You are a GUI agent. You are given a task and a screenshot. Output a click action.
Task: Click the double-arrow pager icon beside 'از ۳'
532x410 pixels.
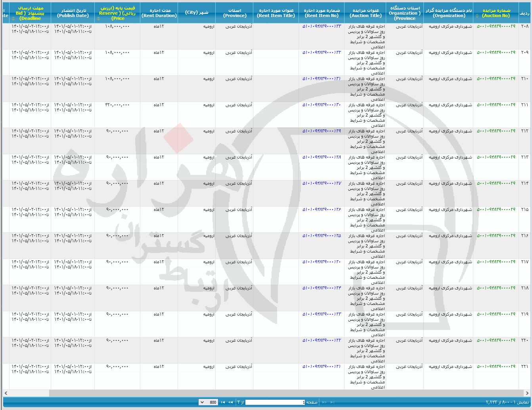click(230, 402)
